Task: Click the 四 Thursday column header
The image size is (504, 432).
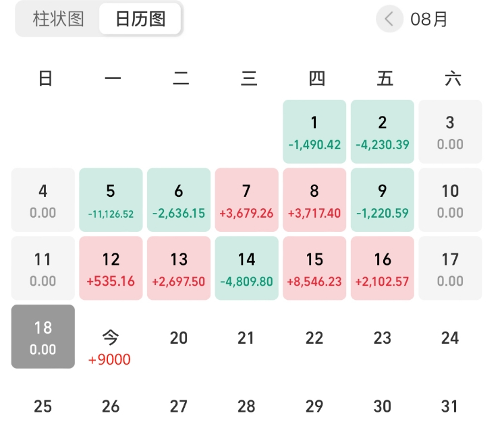Action: point(317,78)
